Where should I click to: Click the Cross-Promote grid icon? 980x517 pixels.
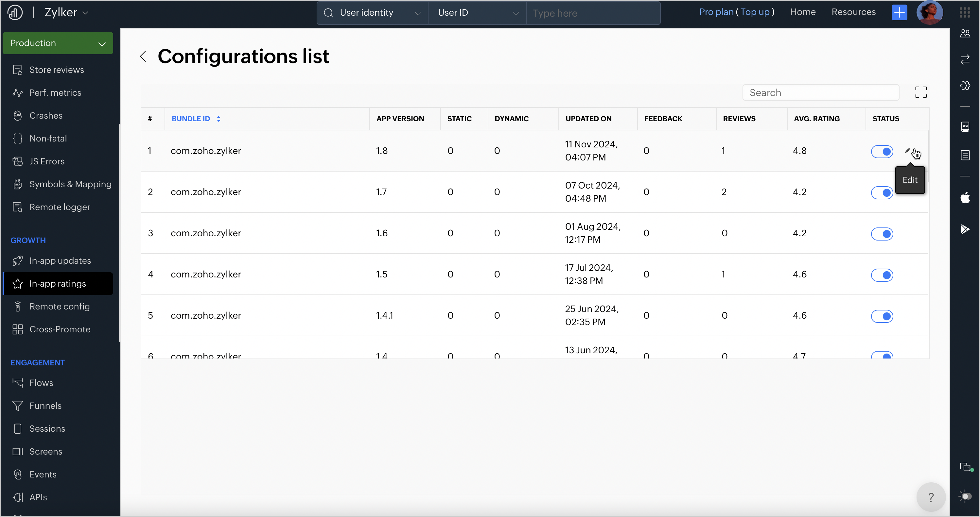pos(18,329)
